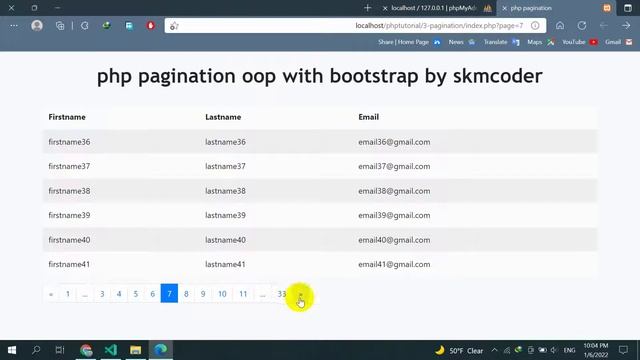Open Chrome from the taskbar
The image size is (640, 360).
coord(86,350)
